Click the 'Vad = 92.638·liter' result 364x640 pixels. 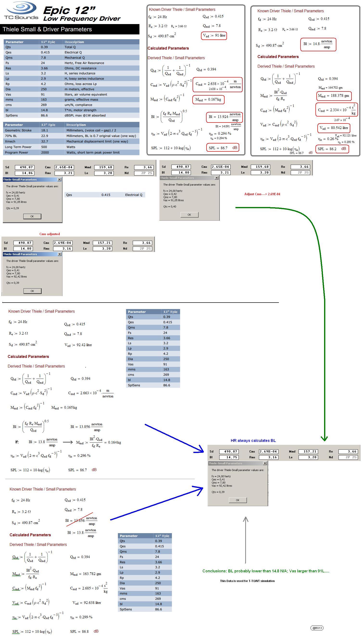87,603
